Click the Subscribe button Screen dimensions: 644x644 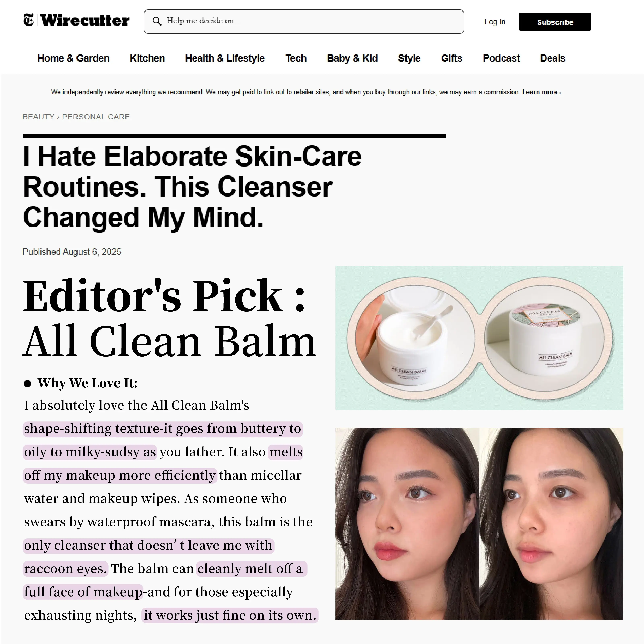tap(555, 22)
